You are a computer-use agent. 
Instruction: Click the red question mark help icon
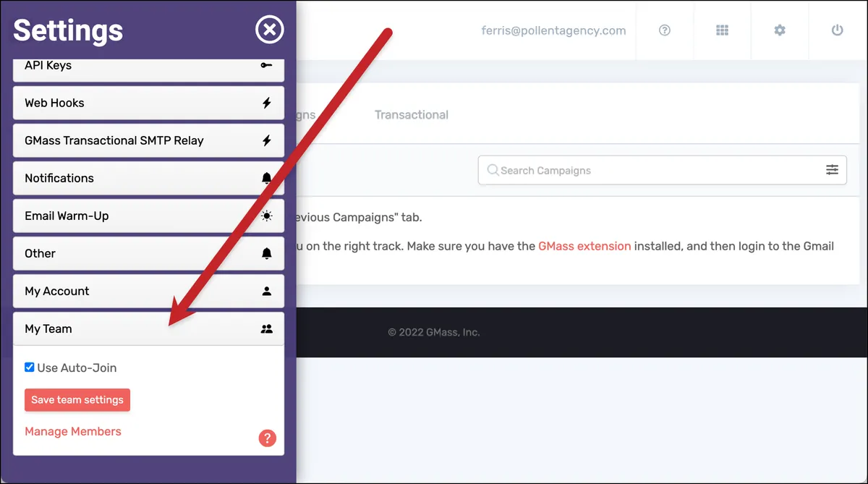268,438
